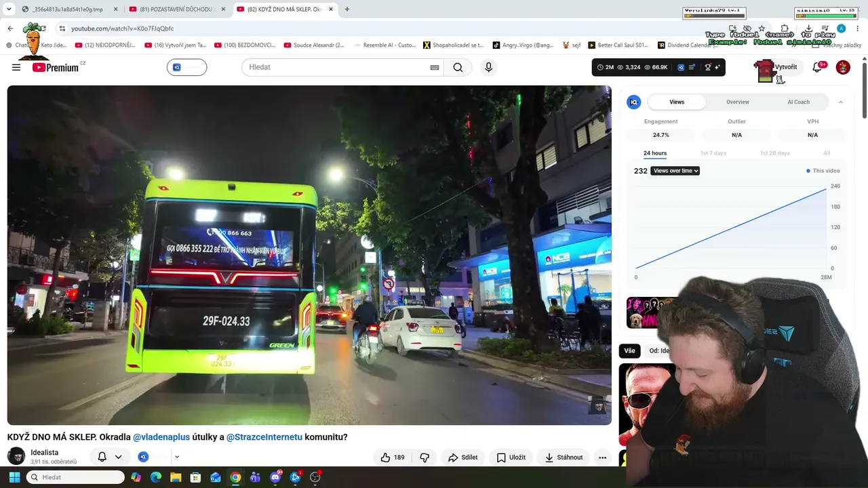Select the 24 hours time range

pos(655,153)
